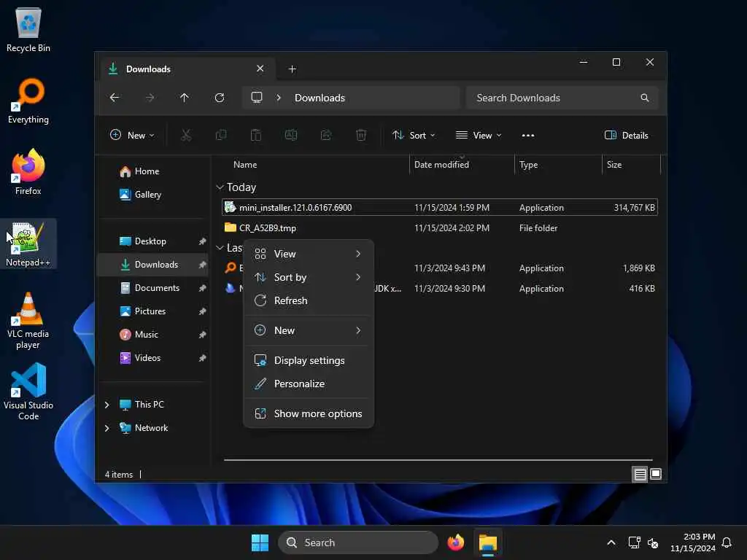Open Firefox from the taskbar
Viewport: 747px width, 560px height.
click(455, 542)
